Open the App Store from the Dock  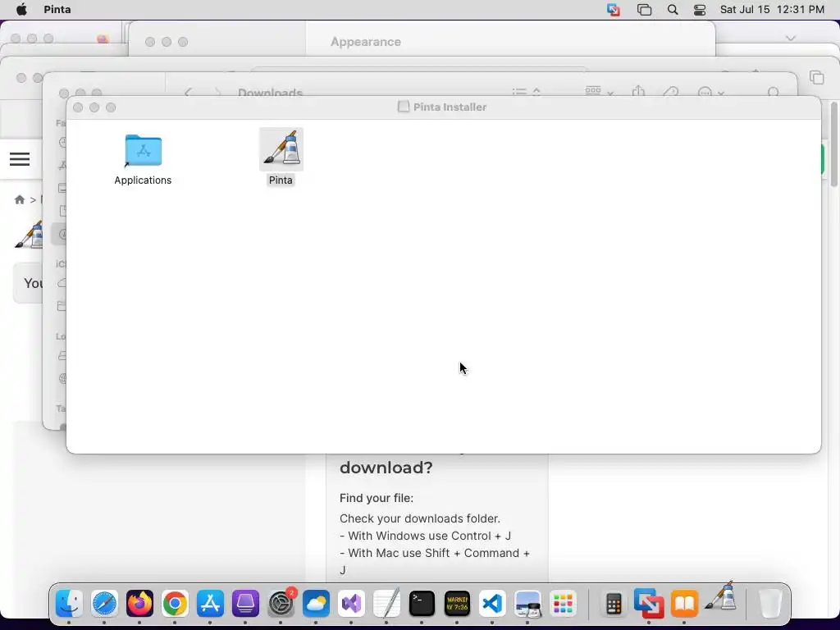click(x=210, y=604)
